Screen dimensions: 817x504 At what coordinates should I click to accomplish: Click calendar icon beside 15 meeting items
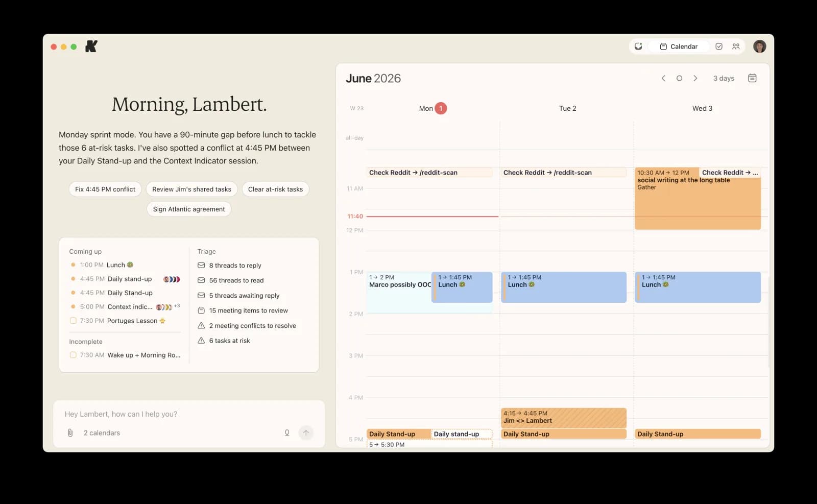coord(201,310)
